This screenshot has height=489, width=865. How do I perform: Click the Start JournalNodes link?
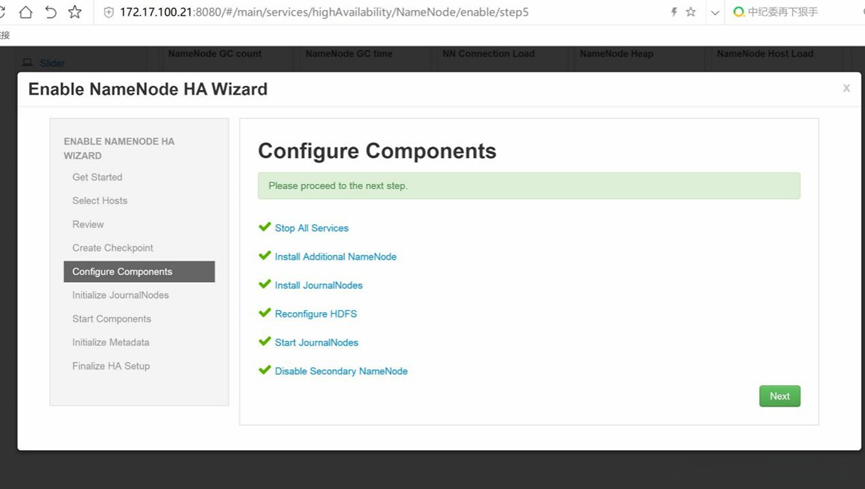pos(316,342)
